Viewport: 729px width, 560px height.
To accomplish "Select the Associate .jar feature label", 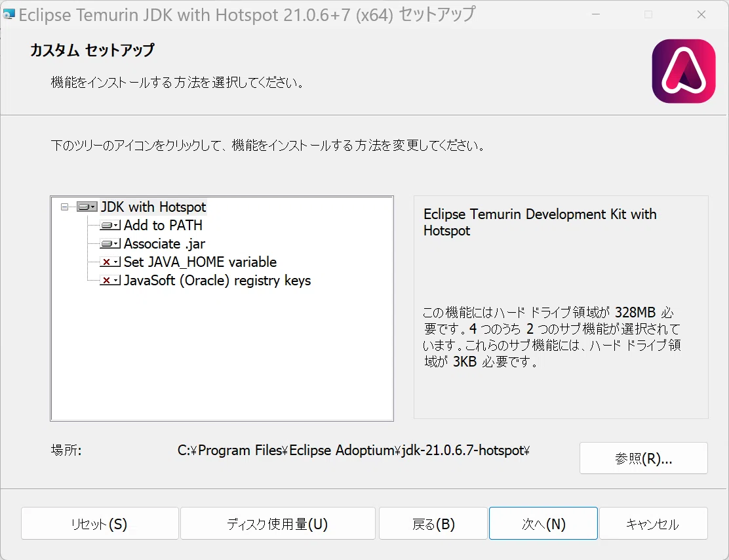I will (x=165, y=244).
